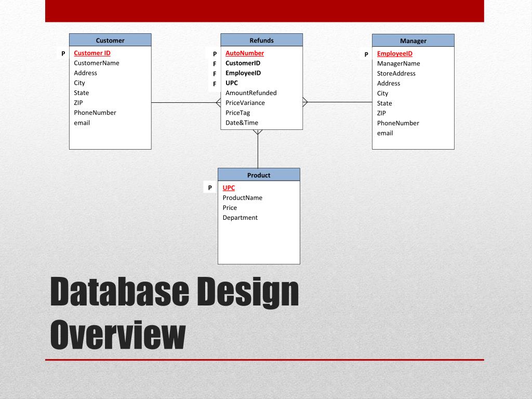Click the P marker beside Customer ID
The width and height of the screenshot is (532, 399).
pos(63,54)
